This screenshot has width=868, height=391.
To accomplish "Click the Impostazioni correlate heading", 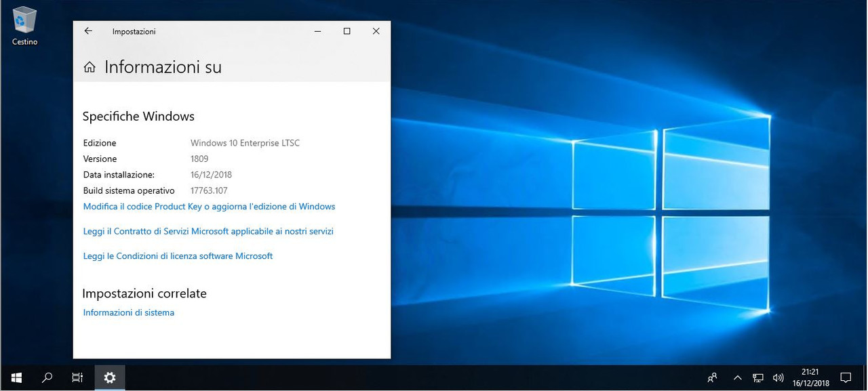I will pyautogui.click(x=144, y=293).
